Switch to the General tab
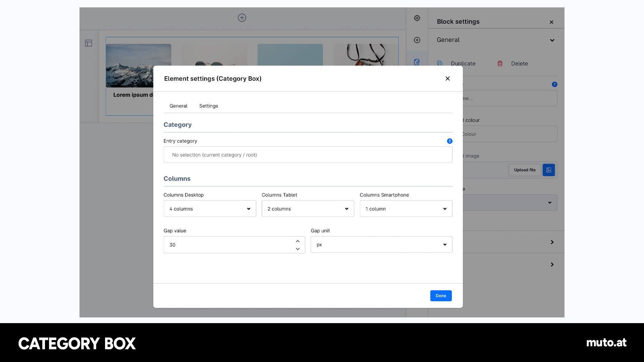The width and height of the screenshot is (644, 362). point(178,106)
